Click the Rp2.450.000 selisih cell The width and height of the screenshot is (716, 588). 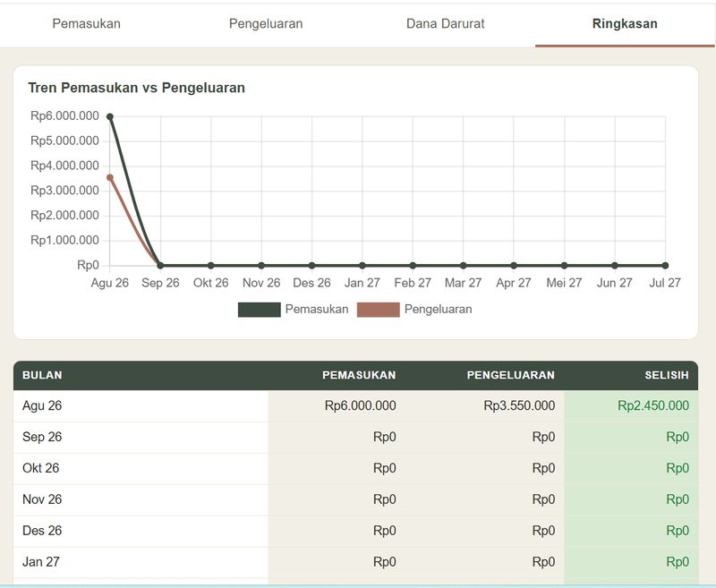(653, 405)
